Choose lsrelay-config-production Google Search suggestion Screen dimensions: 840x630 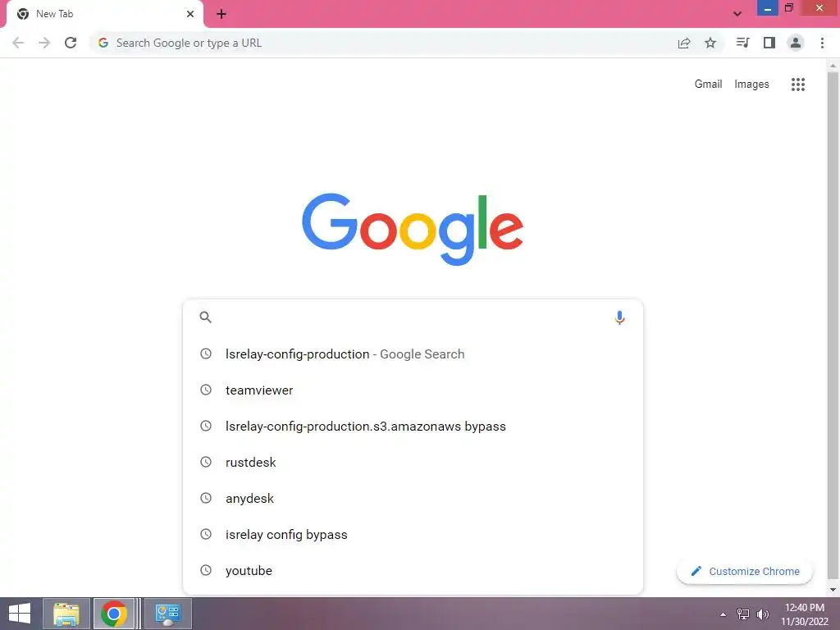[x=413, y=354]
